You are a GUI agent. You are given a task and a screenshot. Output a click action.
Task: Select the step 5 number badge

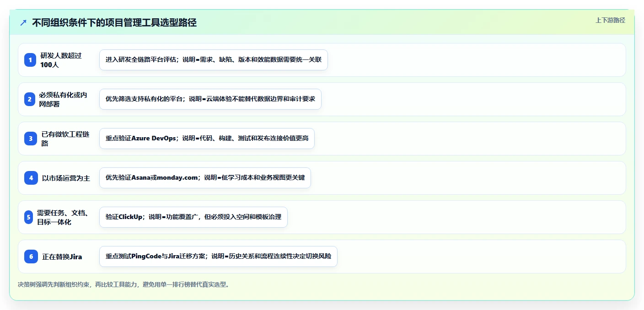click(x=28, y=217)
